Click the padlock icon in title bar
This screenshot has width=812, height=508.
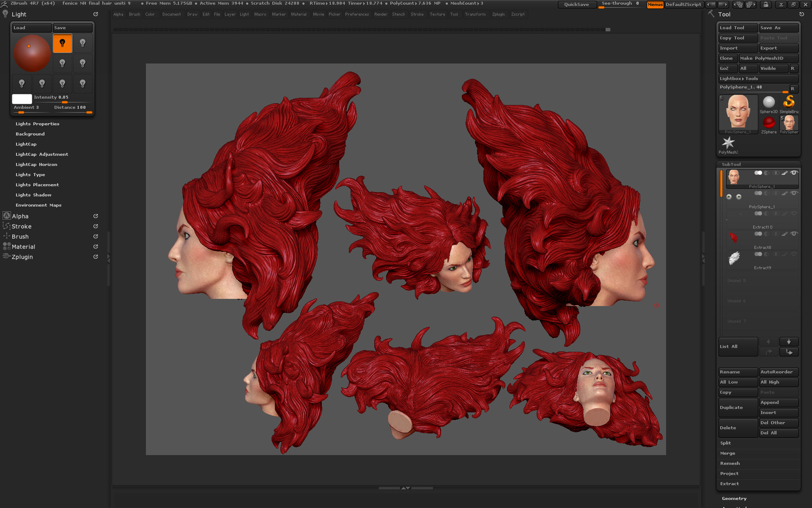tap(765, 4)
